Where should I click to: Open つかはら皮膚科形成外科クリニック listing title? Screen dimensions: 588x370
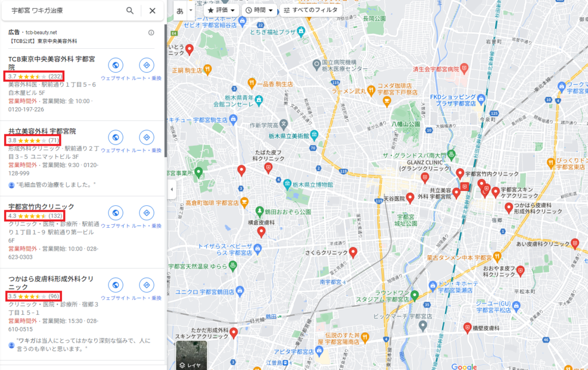(x=51, y=283)
